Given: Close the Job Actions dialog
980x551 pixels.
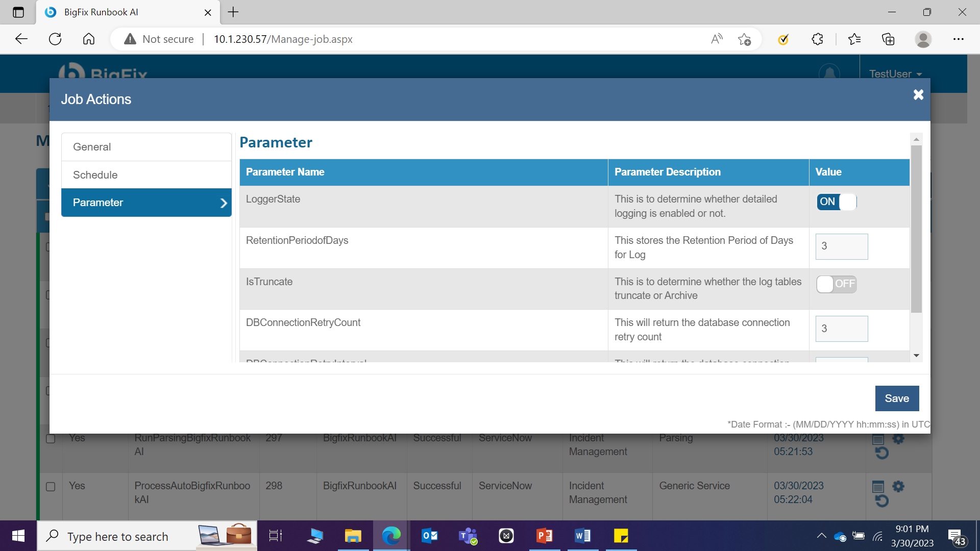Looking at the screenshot, I should coord(918,95).
